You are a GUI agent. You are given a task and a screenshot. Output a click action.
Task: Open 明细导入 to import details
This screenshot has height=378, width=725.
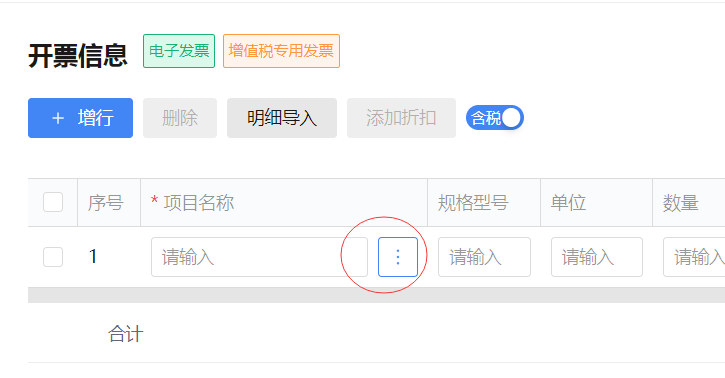(x=282, y=118)
